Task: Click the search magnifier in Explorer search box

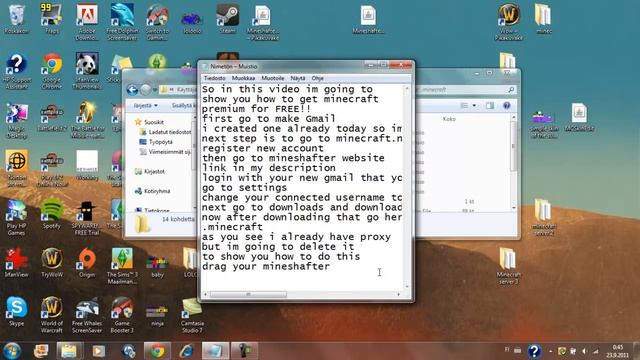Action: [511, 89]
